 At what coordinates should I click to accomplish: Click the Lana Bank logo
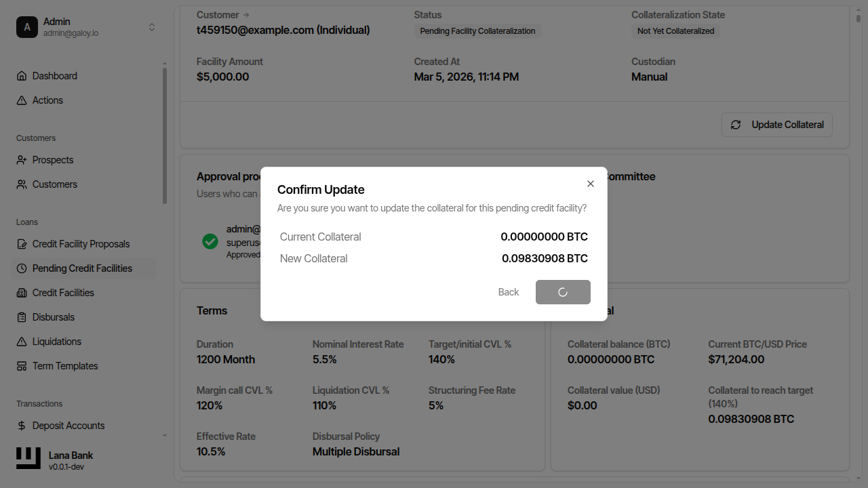pos(28,457)
